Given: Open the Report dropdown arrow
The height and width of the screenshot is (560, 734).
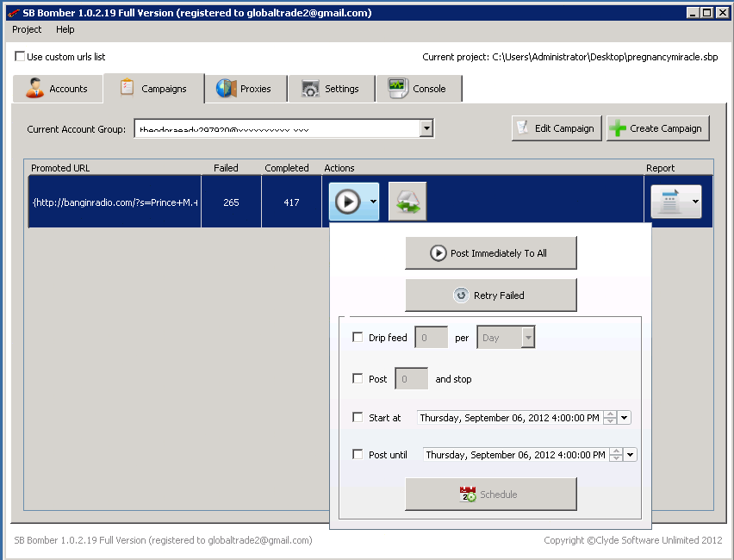Looking at the screenshot, I should [695, 202].
